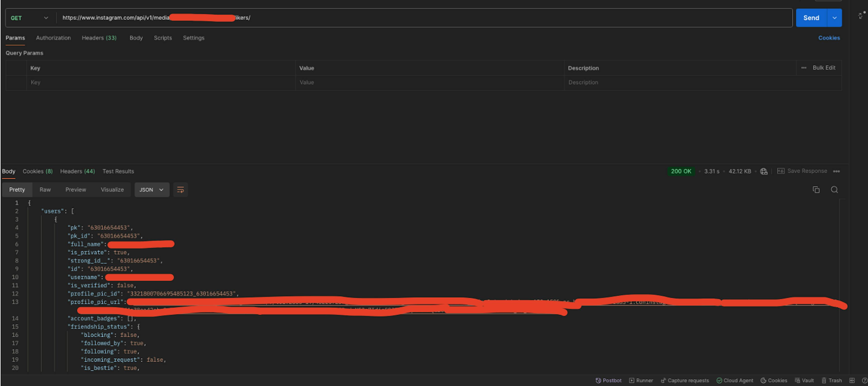Select the Visualize view
Image resolution: width=868 pixels, height=386 pixels.
[112, 190]
